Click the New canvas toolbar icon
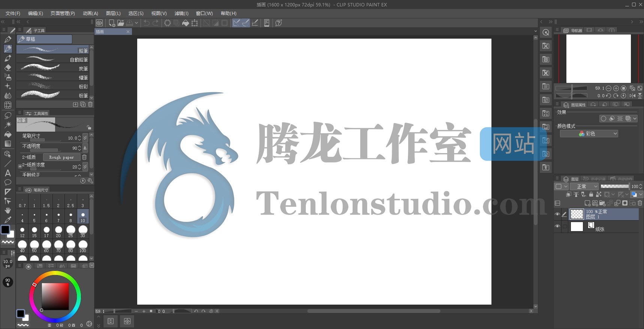Screen dimensions: 644x329 point(112,23)
